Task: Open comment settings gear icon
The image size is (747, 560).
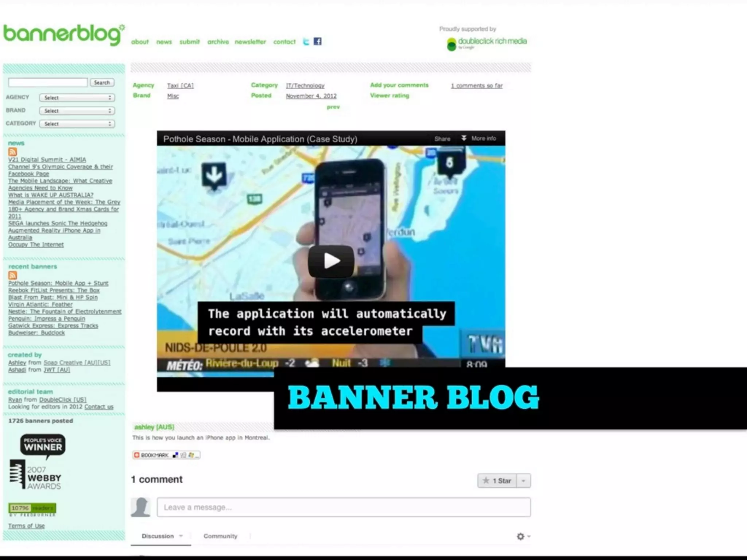Action: click(x=521, y=536)
